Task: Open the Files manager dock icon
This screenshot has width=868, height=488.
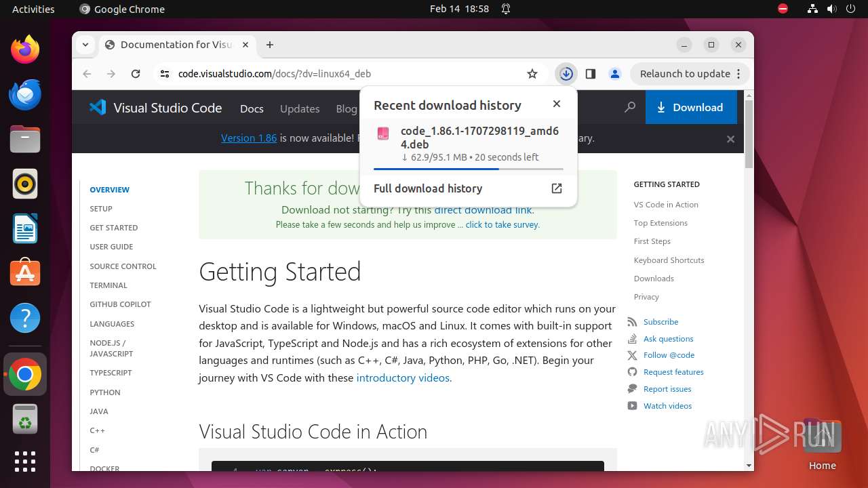Action: 25,139
